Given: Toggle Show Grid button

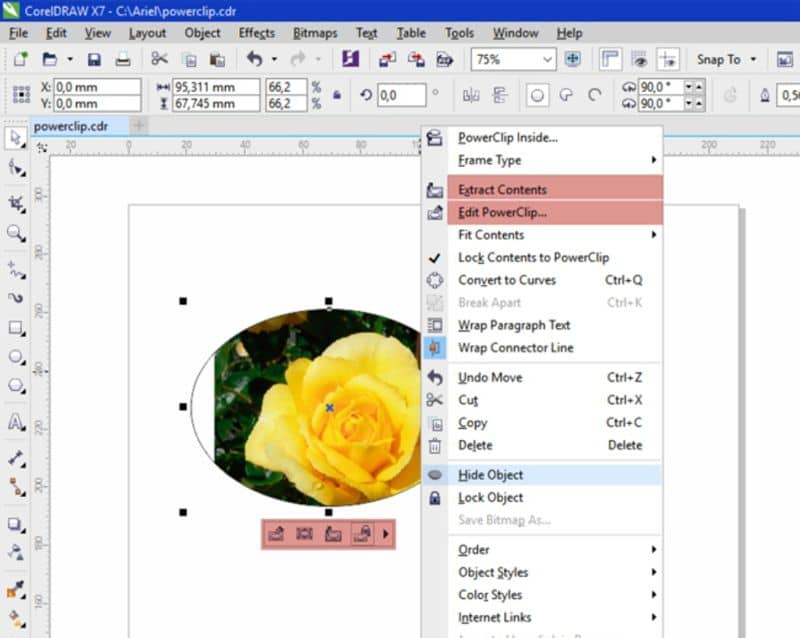Looking at the screenshot, I should (639, 60).
